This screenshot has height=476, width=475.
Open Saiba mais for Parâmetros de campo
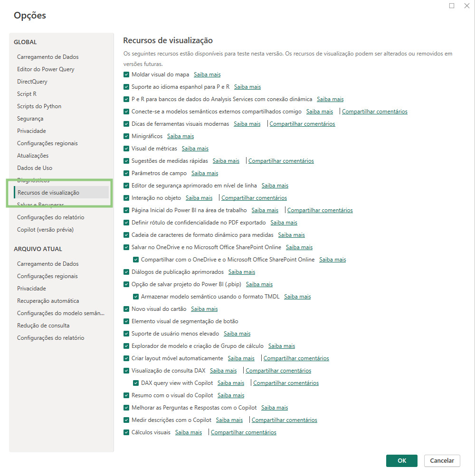205,173
